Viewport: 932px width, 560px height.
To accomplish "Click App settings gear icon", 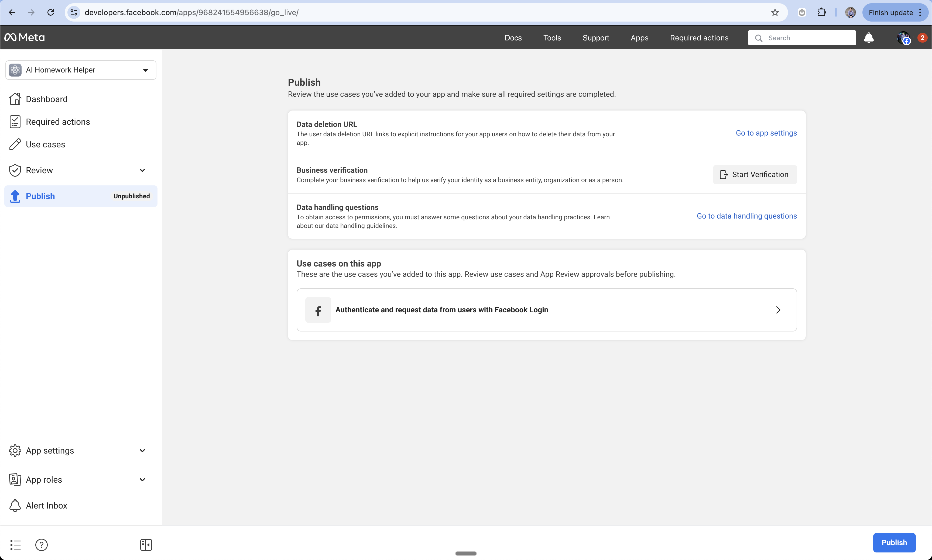I will click(x=15, y=451).
